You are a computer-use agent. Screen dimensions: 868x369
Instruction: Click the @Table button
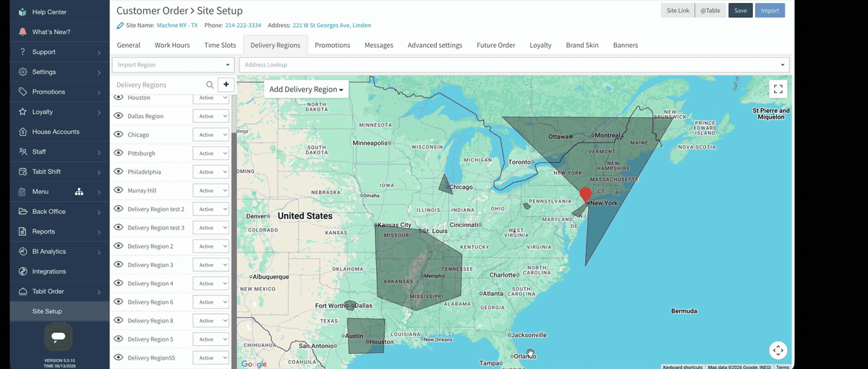coord(710,11)
